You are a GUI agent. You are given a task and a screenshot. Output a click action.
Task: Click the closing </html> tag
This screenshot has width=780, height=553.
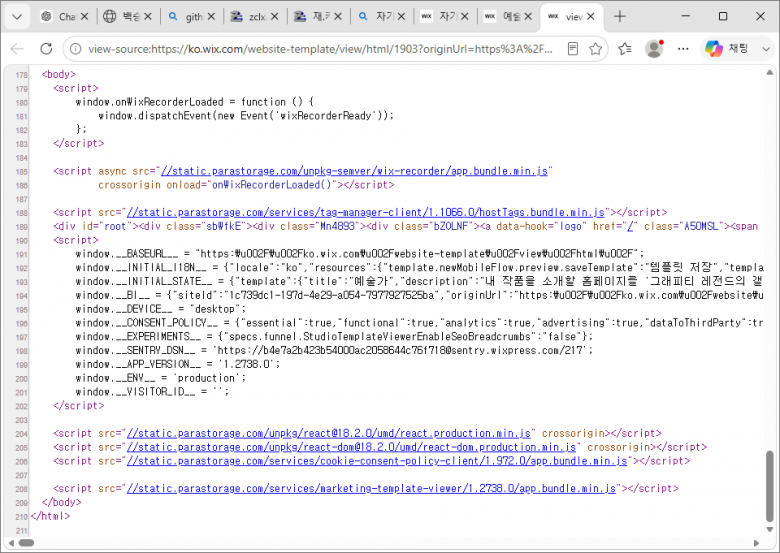(x=50, y=516)
